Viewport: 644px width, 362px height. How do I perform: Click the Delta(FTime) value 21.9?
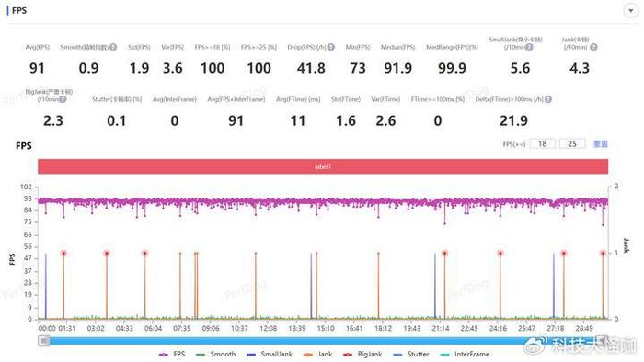513,120
